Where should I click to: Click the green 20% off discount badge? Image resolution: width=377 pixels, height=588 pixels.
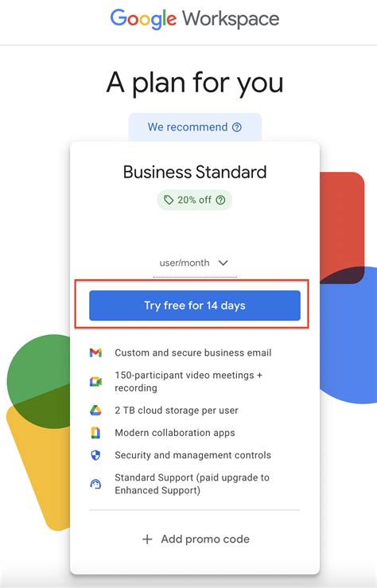point(195,200)
